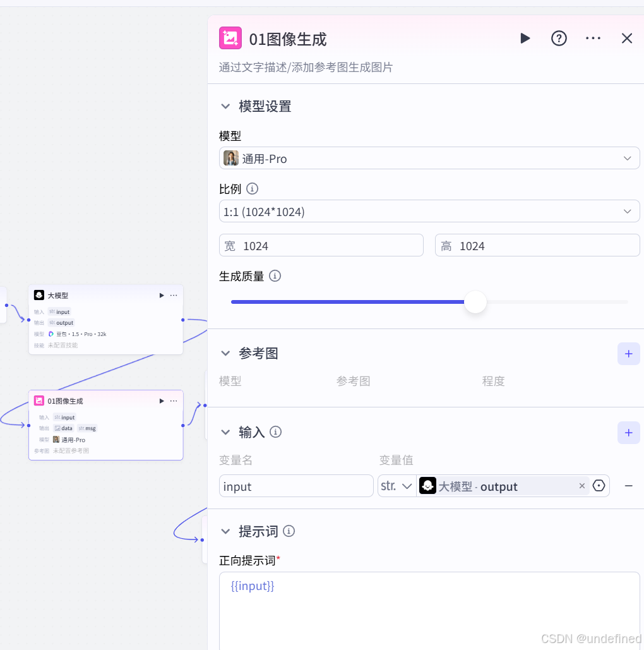
Task: Remove the 大模型 output reference with x
Action: (582, 486)
